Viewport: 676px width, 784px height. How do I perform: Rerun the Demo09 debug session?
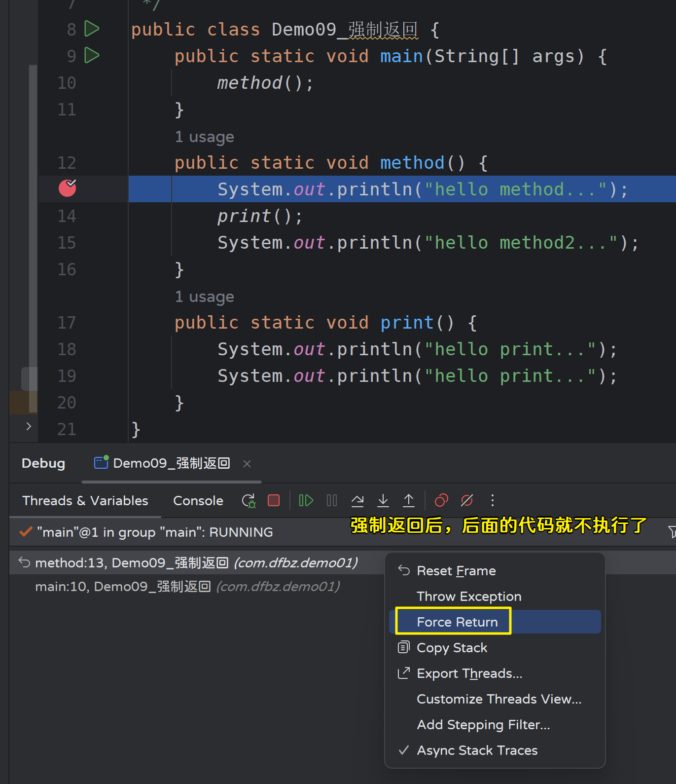point(249,501)
